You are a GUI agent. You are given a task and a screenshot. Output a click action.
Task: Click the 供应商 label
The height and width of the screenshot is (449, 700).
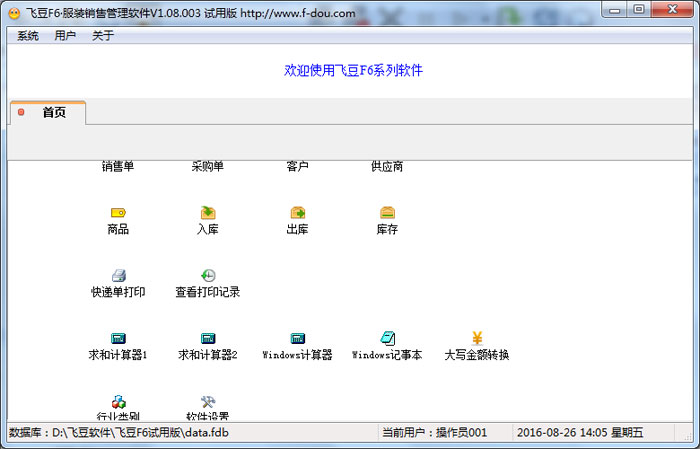pyautogui.click(x=387, y=166)
